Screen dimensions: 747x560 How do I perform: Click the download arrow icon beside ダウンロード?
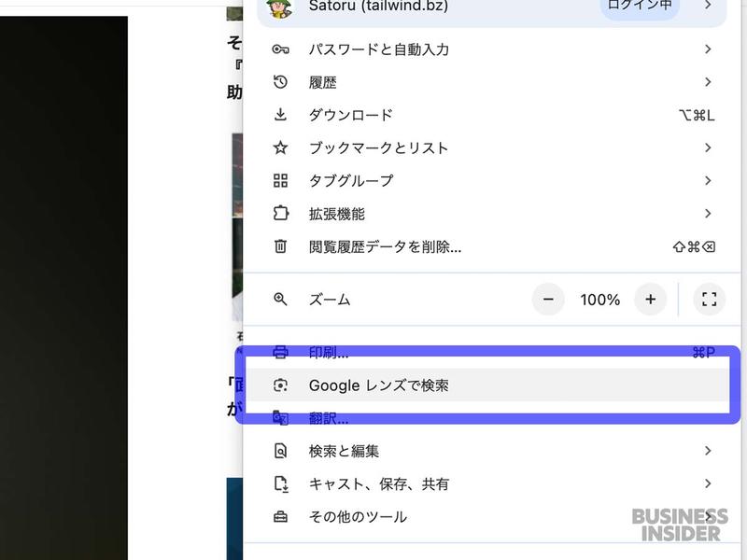280,115
